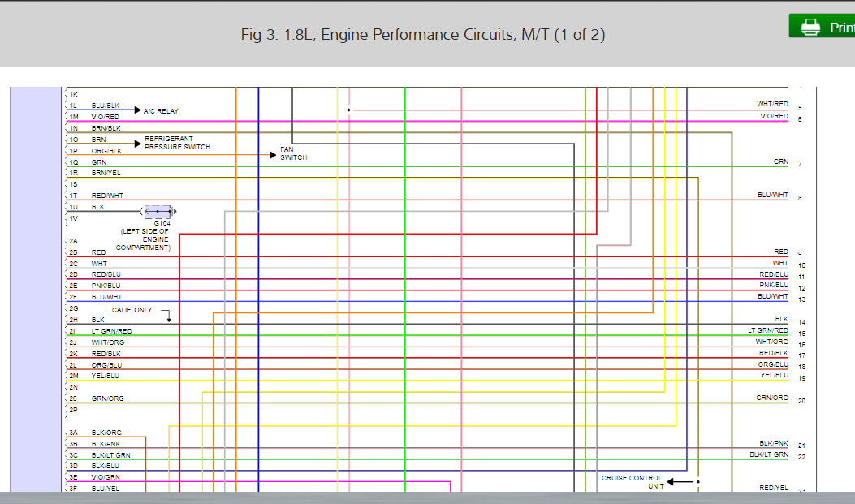Click the G104 ground connector symbol
The image size is (855, 504).
tap(158, 211)
